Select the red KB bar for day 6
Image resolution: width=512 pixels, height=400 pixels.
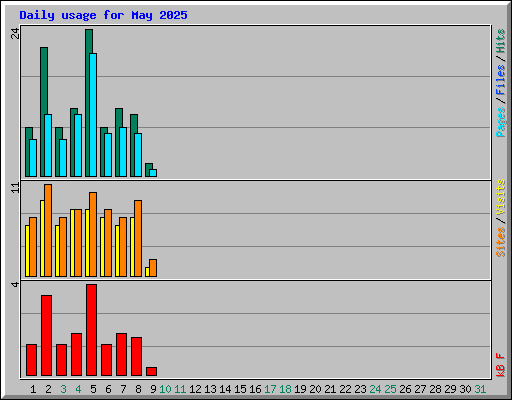[106, 360]
